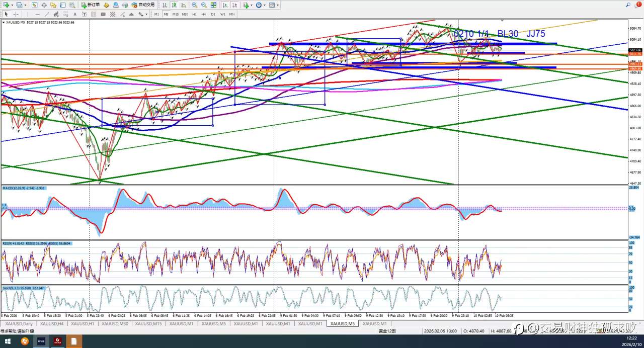
Task: Click the 新订单 new order button
Action: tap(90, 5)
